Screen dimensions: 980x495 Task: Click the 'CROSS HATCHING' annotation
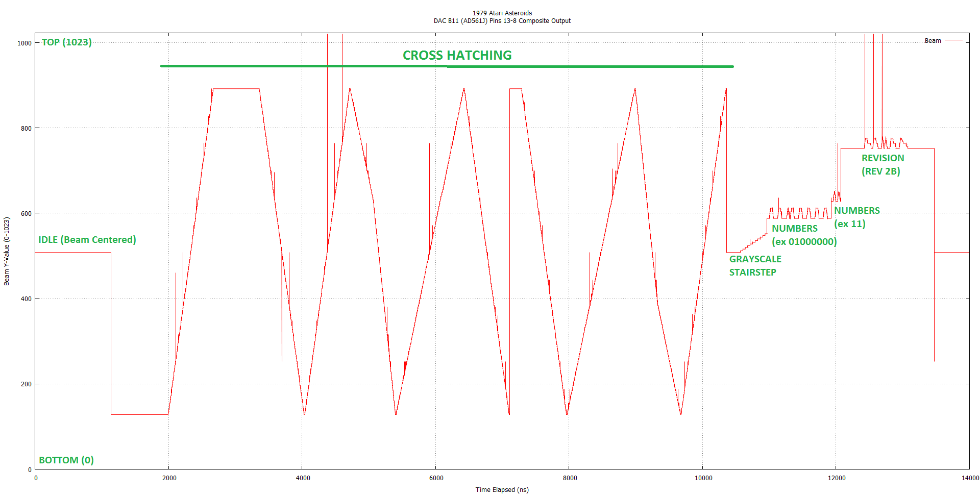point(457,55)
